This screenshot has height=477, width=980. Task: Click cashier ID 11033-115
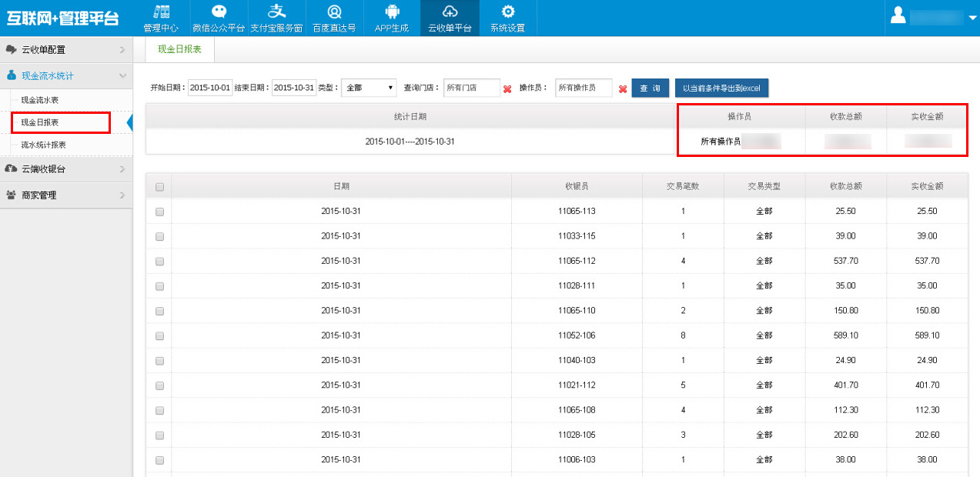(x=577, y=235)
